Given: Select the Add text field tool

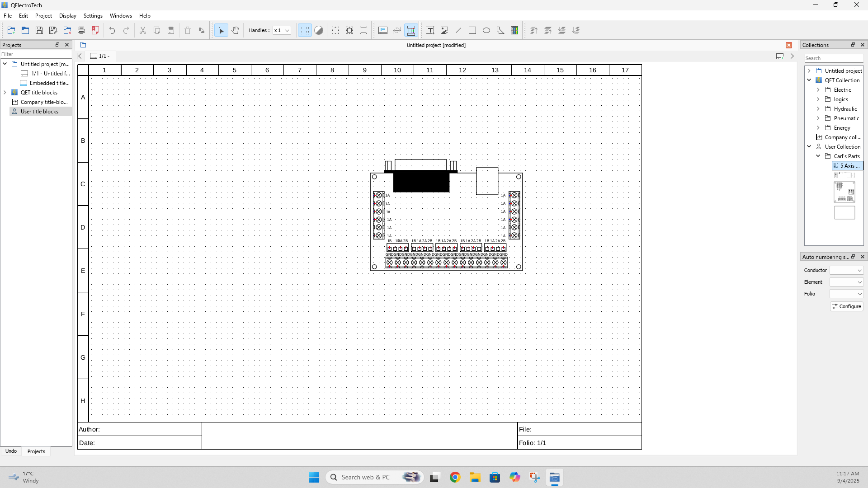Looking at the screenshot, I should point(430,30).
